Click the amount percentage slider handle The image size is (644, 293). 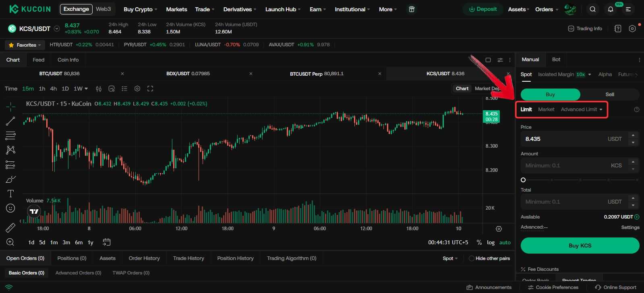[x=523, y=180]
